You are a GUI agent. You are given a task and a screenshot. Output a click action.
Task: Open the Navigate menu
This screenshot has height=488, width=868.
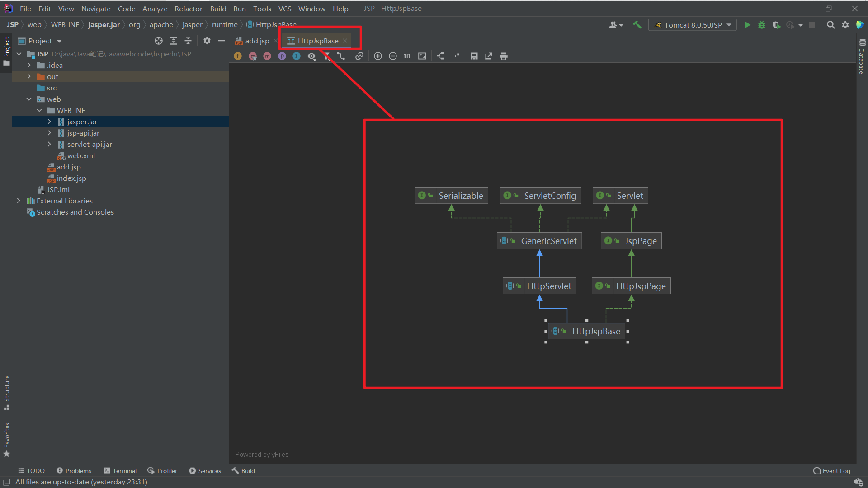pyautogui.click(x=96, y=9)
